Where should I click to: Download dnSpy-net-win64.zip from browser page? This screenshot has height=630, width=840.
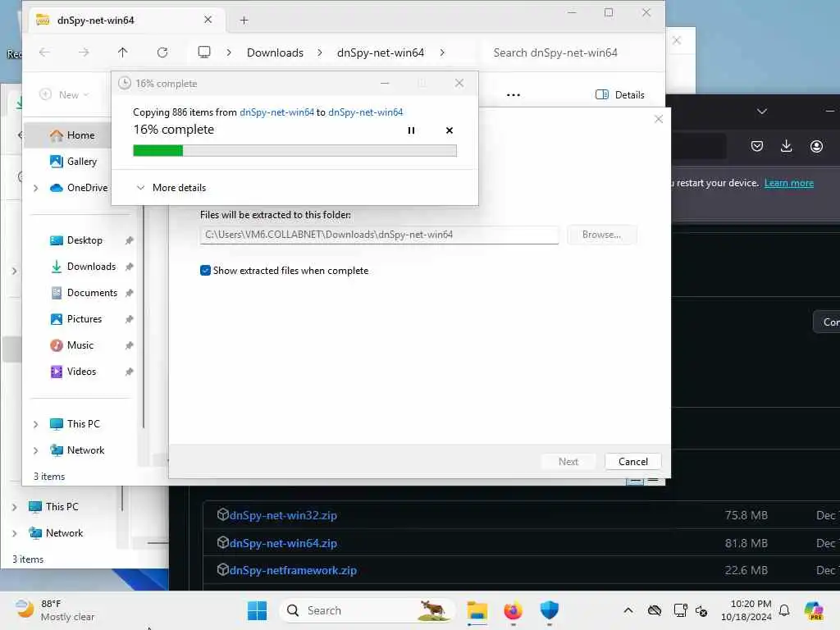[283, 543]
